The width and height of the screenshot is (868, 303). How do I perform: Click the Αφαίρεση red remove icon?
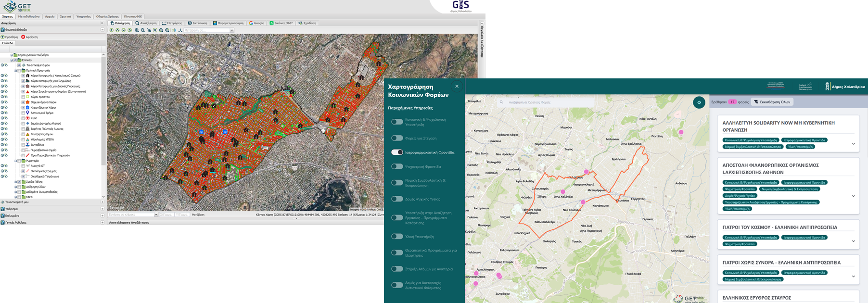click(x=23, y=37)
